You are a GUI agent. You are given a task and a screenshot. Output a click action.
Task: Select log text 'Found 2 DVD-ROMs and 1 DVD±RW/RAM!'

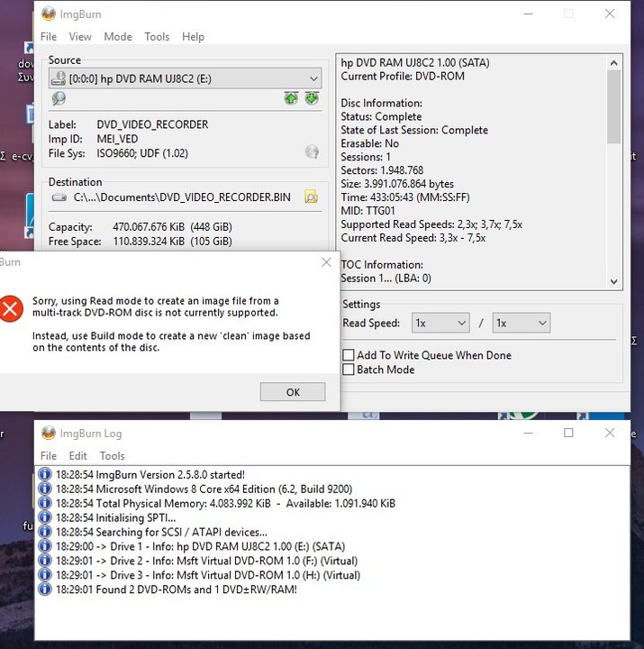click(196, 590)
